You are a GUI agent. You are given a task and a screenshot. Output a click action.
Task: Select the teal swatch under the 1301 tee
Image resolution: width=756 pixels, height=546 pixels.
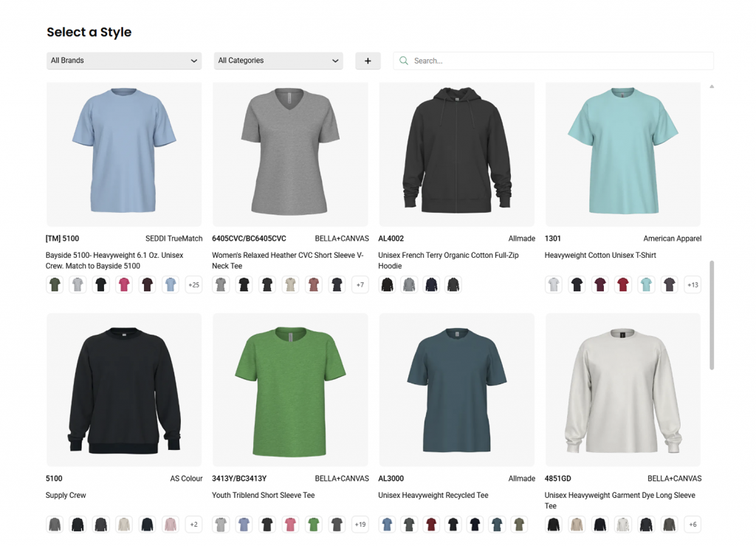646,284
